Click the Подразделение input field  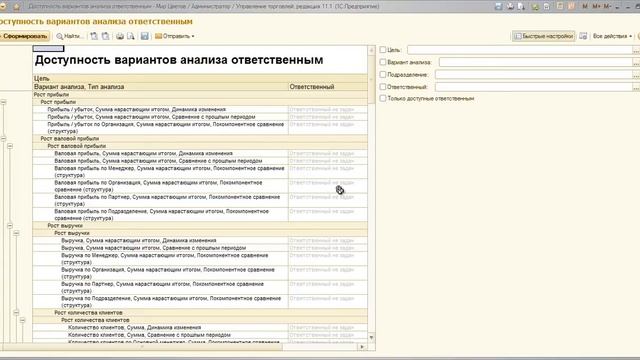[x=533, y=75]
